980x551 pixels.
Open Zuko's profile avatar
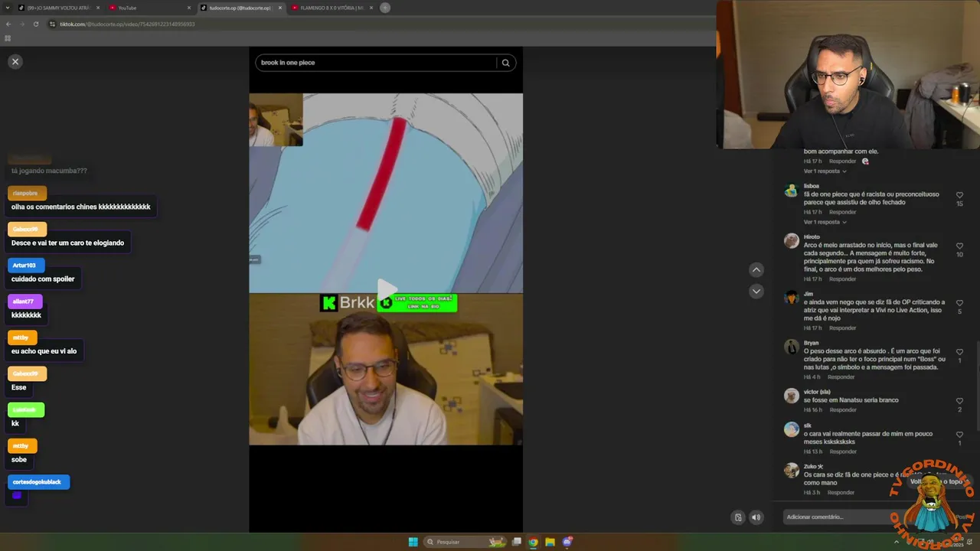[x=792, y=470]
